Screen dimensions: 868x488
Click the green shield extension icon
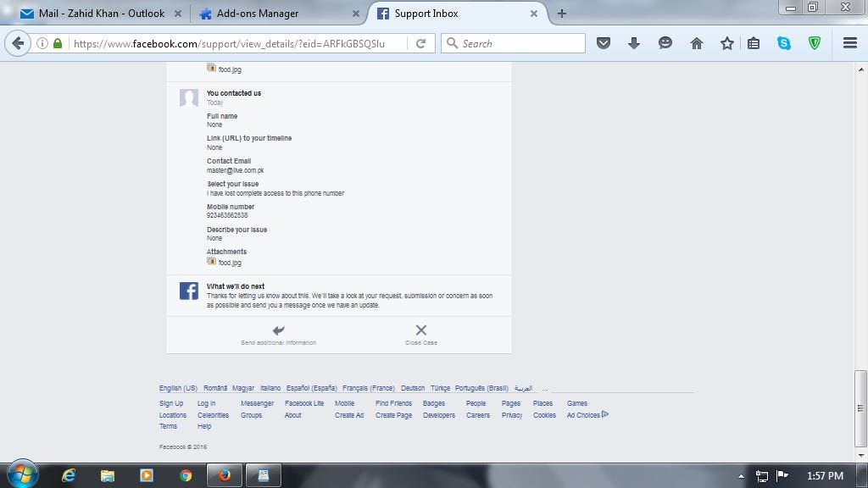point(815,43)
